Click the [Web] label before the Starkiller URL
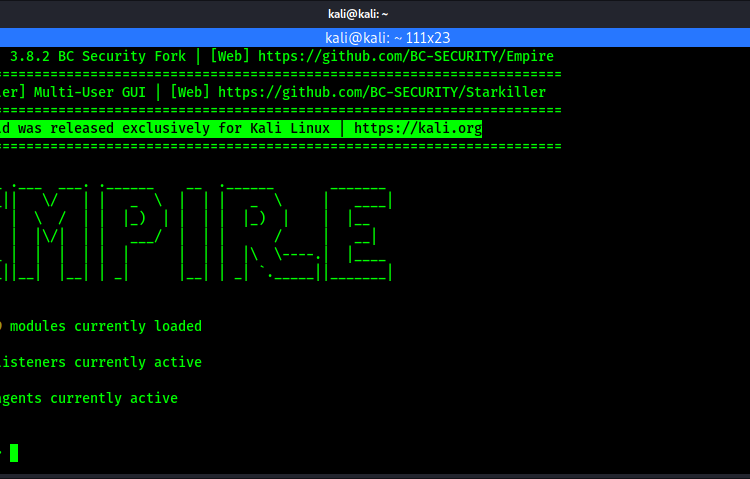The image size is (750, 479). coord(190,92)
